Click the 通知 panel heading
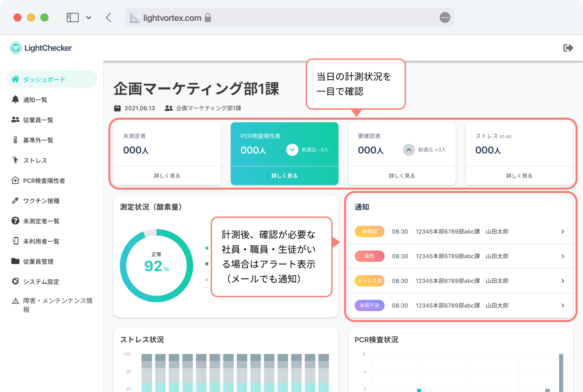Screen dimensions: 583x392 362,207
